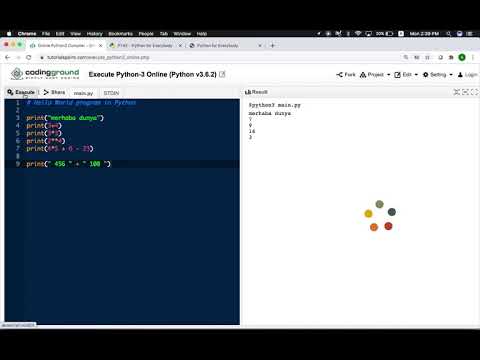Click the merhaba dunya output line
The image size is (480, 360).
pyautogui.click(x=270, y=114)
